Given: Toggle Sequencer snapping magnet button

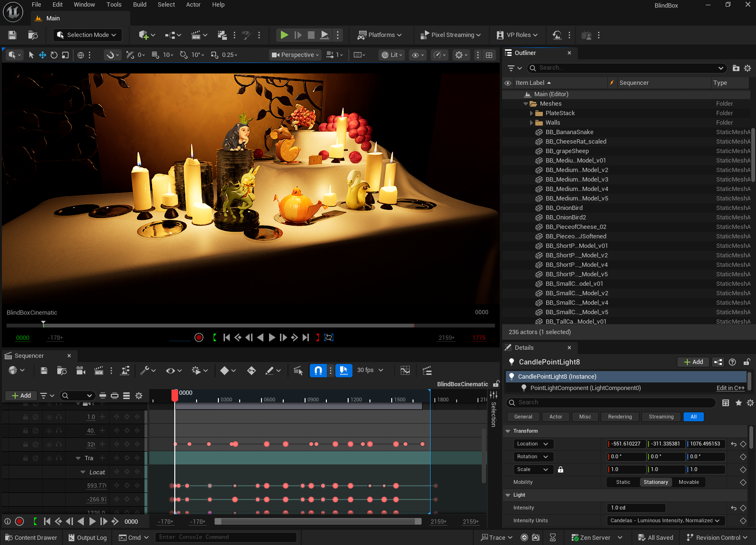Looking at the screenshot, I should point(318,371).
